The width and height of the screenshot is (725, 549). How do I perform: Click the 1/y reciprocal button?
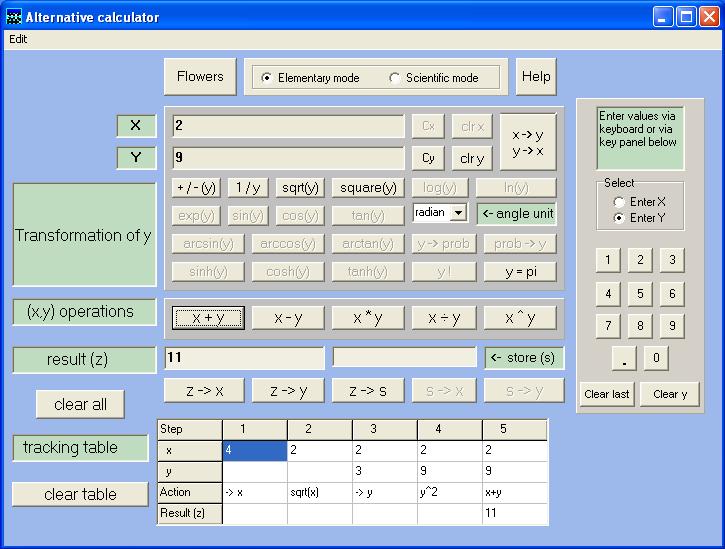pos(248,188)
